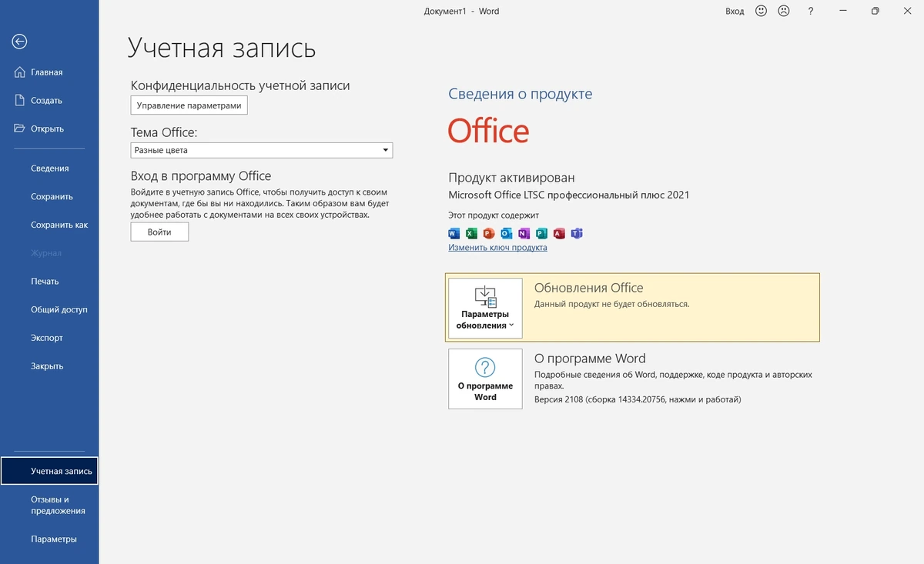
Task: Click Изменить ключ продукта link
Action: [497, 248]
